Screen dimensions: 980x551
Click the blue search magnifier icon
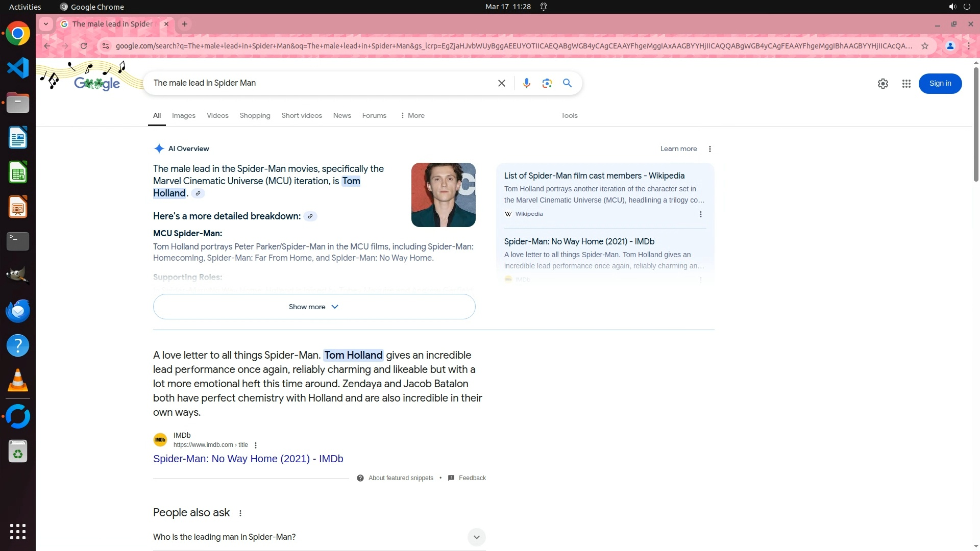coord(567,83)
